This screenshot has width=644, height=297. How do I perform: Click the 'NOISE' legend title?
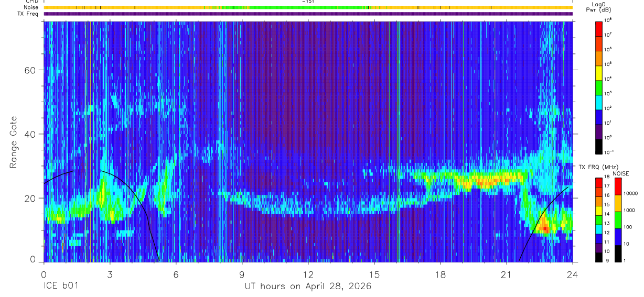[621, 173]
